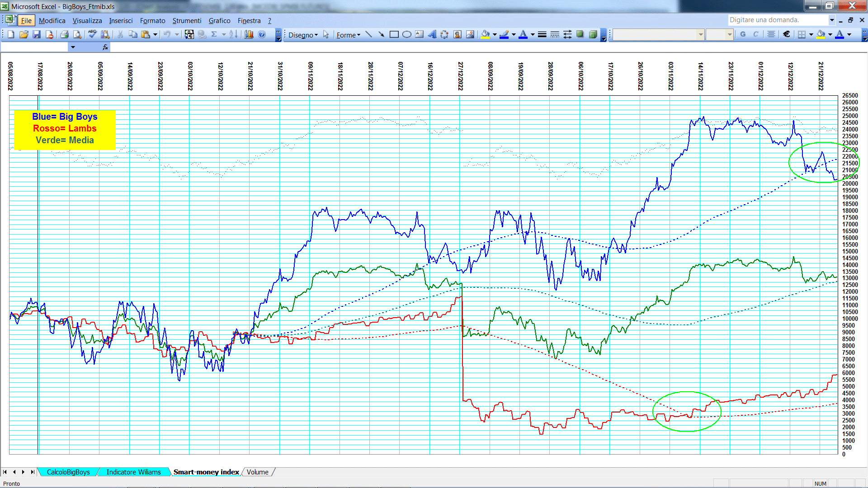This screenshot has height=488, width=868.
Task: Expand the help question box dropdown
Action: [831, 20]
